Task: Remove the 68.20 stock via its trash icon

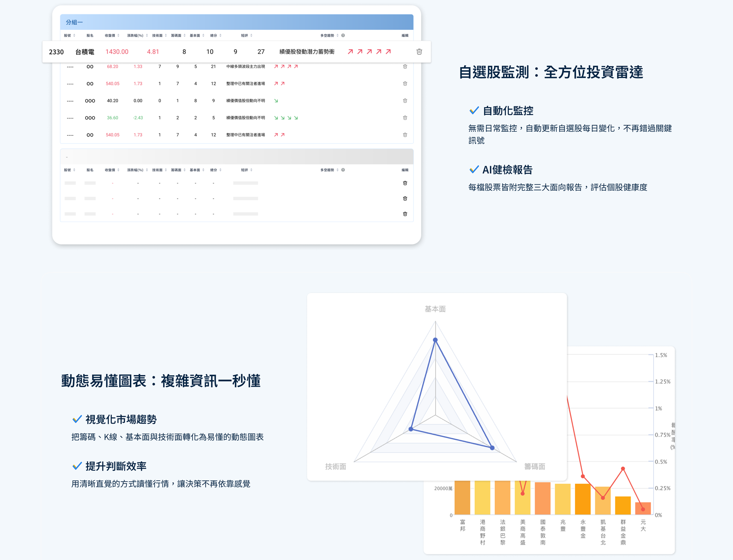Action: [405, 66]
